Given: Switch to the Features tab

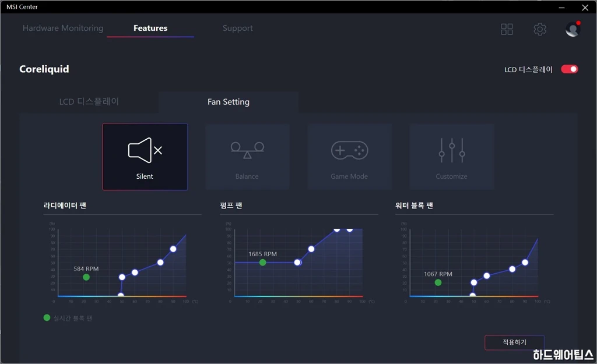Looking at the screenshot, I should click(x=150, y=28).
